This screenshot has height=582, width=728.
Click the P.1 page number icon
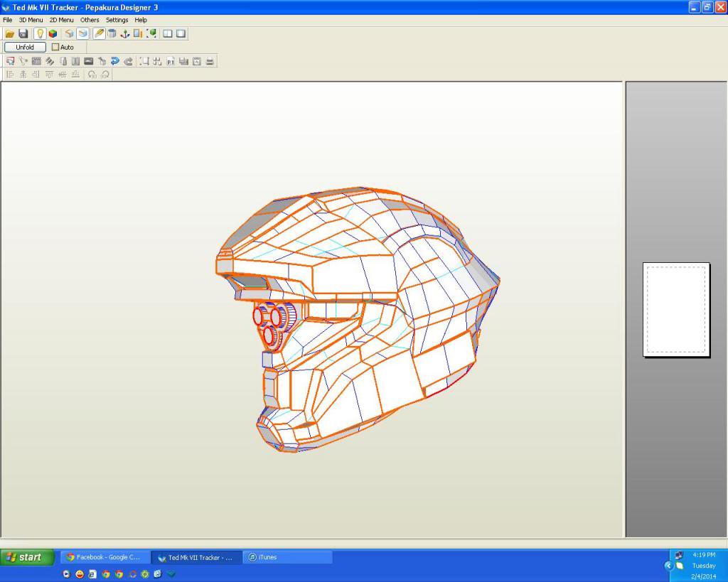point(171,61)
